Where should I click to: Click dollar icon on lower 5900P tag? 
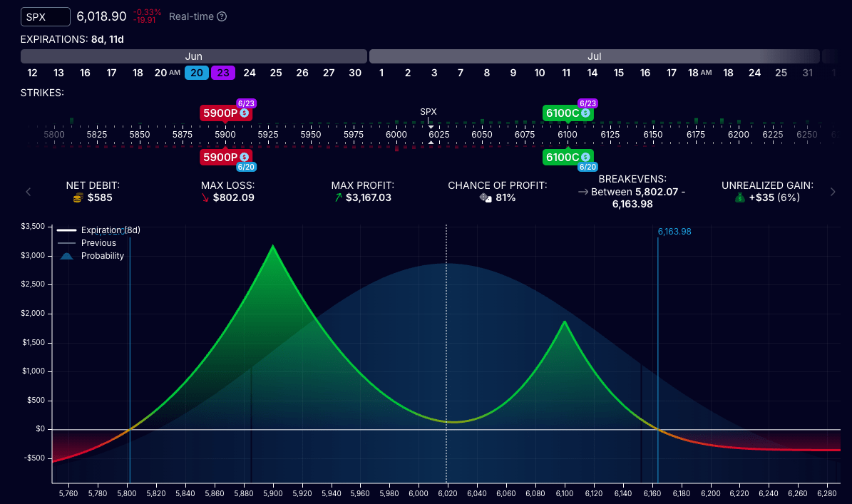244,157
